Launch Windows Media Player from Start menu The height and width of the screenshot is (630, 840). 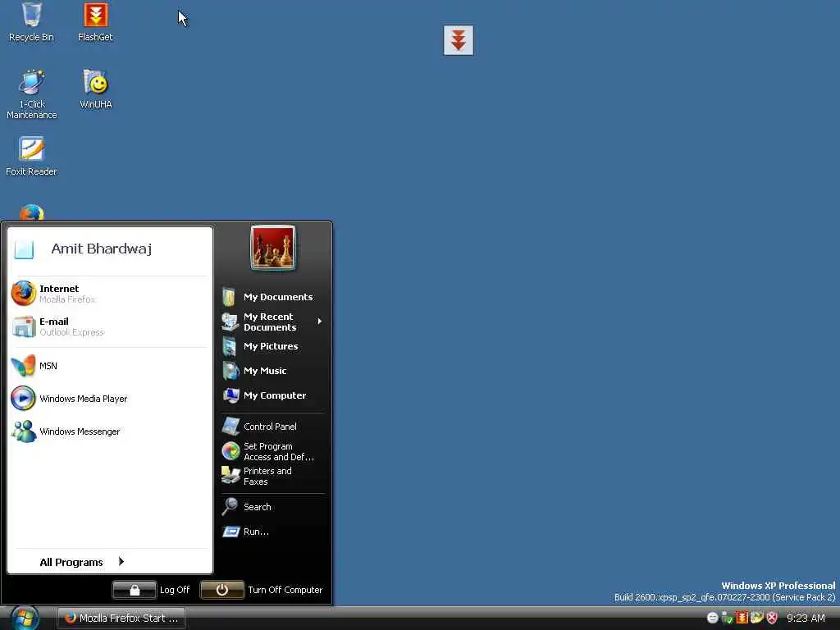(x=109, y=399)
